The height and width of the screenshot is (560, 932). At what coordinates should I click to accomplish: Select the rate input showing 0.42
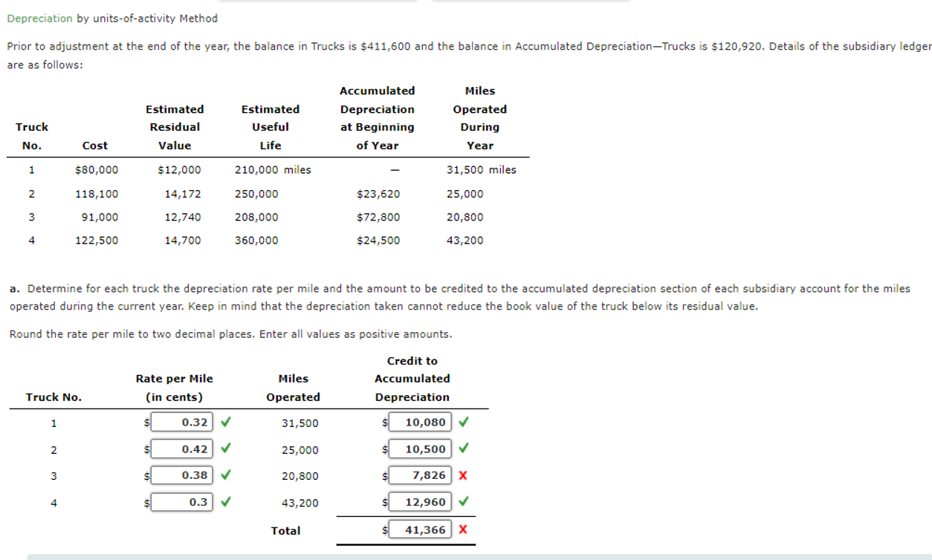182,449
